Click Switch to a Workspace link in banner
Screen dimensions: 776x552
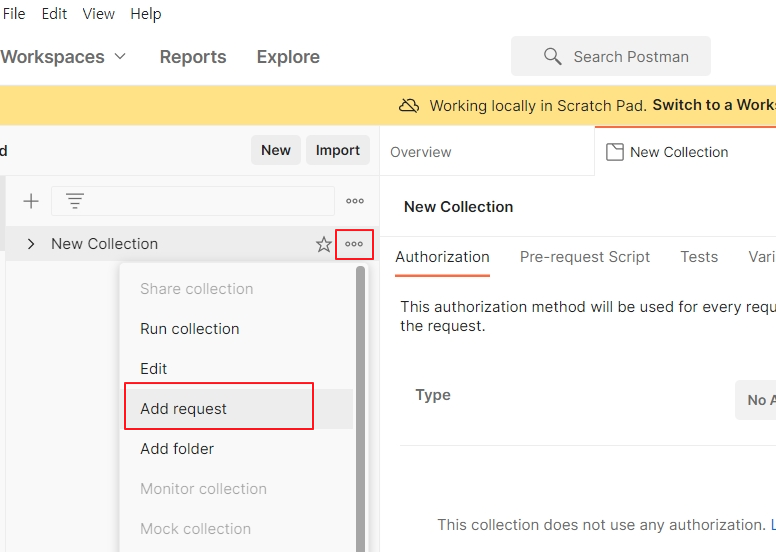[x=714, y=105]
